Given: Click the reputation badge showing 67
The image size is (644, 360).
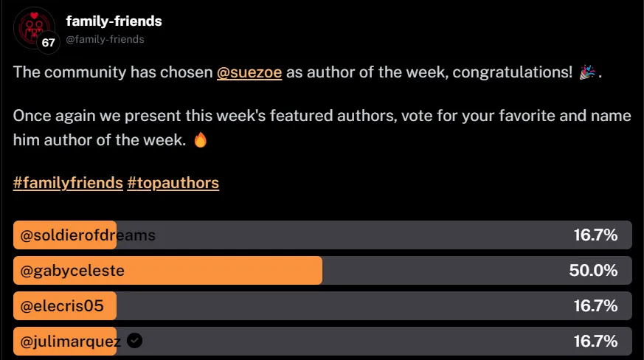Looking at the screenshot, I should pyautogui.click(x=49, y=44).
